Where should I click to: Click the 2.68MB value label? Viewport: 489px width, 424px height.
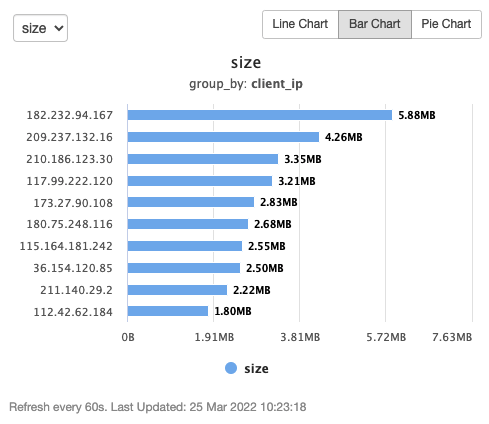[x=273, y=224]
